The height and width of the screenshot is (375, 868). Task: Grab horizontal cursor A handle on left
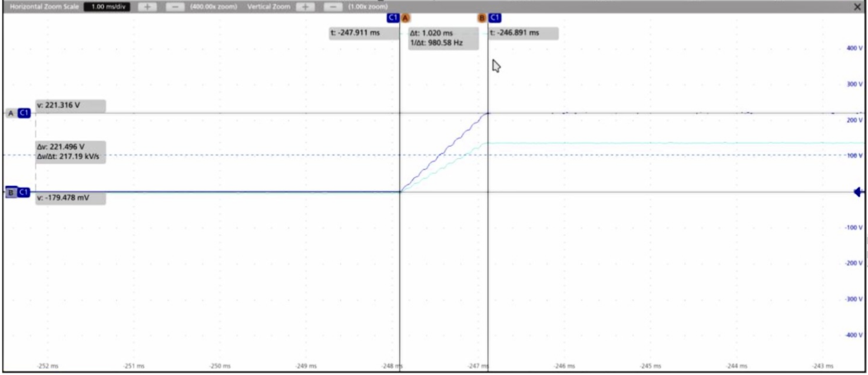[10, 113]
